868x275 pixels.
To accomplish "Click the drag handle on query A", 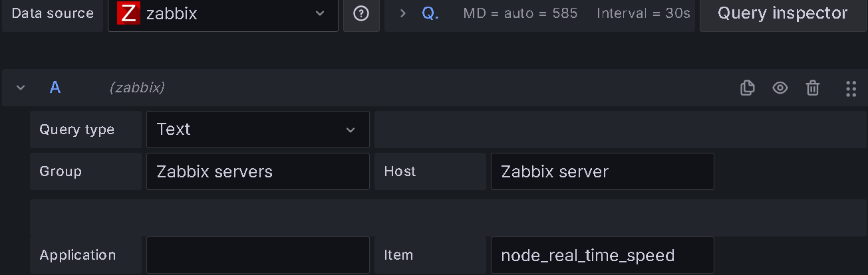I will coord(851,88).
